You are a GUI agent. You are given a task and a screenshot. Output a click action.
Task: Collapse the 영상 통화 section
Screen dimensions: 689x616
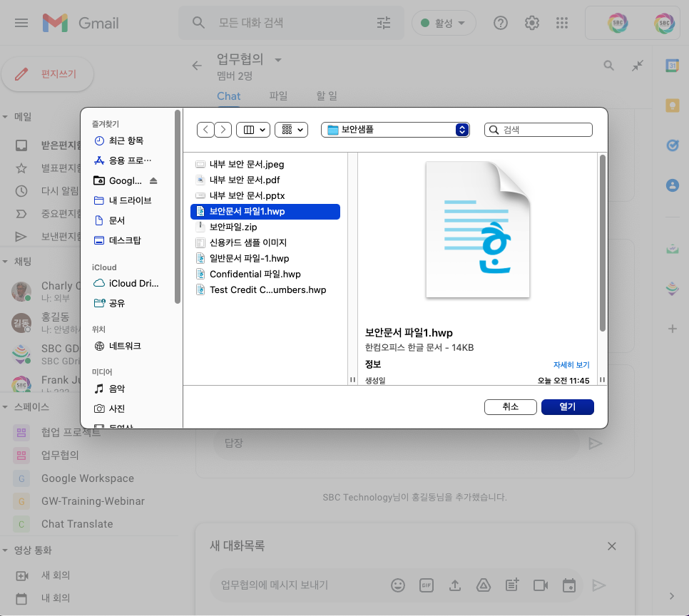click(5, 550)
